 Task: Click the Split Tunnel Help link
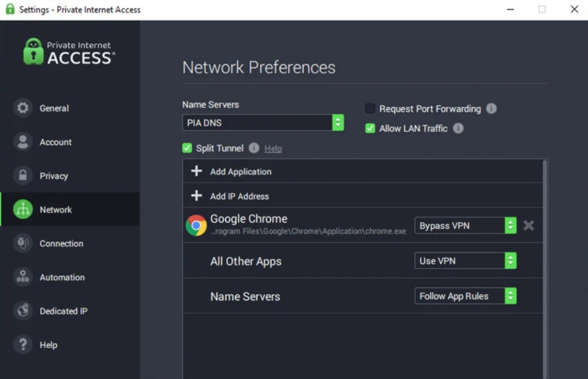pyautogui.click(x=273, y=149)
